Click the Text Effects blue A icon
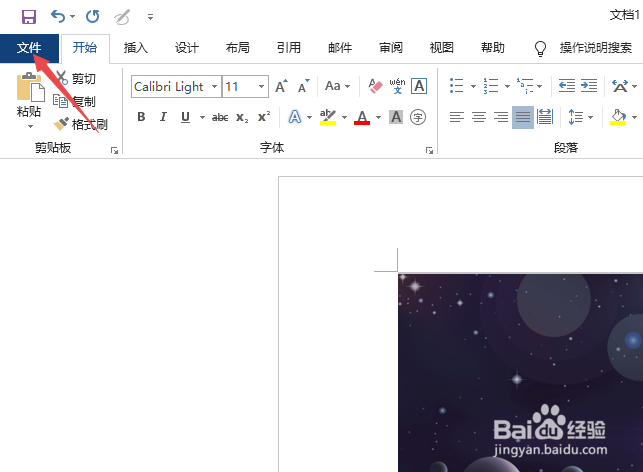This screenshot has height=472, width=643. (294, 117)
